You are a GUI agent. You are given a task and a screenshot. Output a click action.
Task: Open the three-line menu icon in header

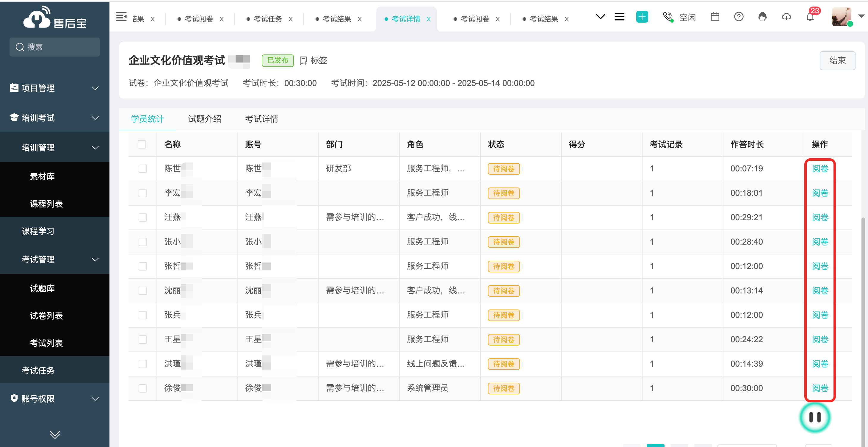[x=619, y=17]
